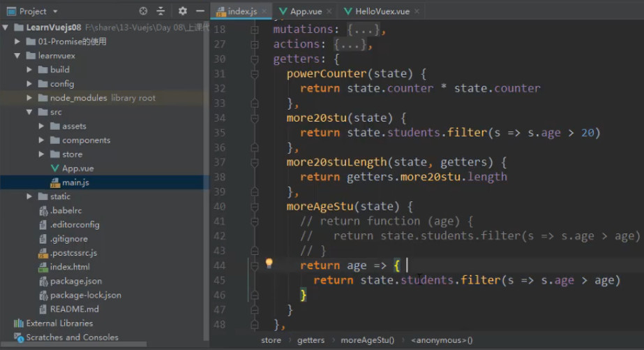Click the locate current file target icon
The width and height of the screenshot is (644, 350).
click(143, 11)
